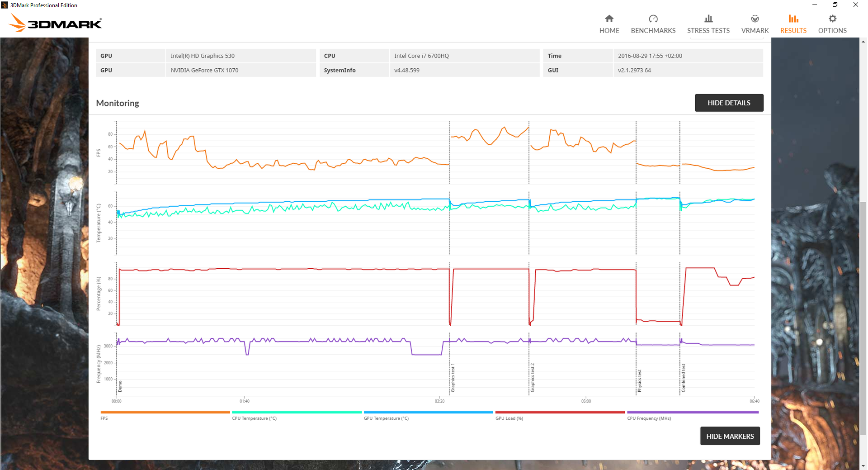This screenshot has height=470, width=868.
Task: Go to HOME tab label
Action: tap(609, 31)
